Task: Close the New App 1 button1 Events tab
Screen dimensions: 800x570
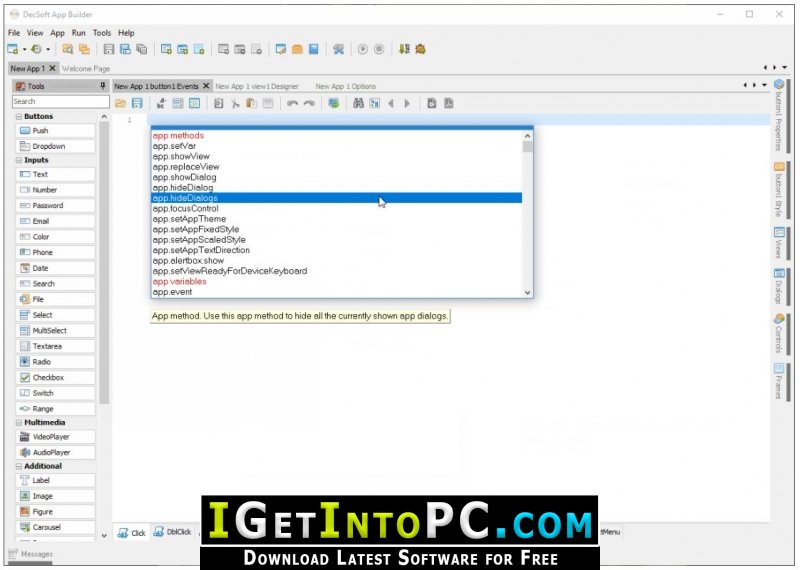Action: pos(206,86)
